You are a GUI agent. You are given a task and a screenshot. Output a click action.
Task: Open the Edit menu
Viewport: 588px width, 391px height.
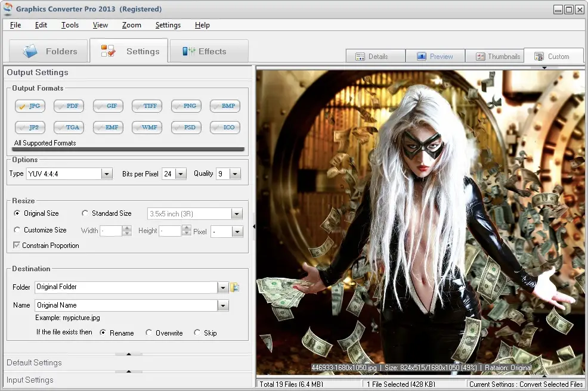pyautogui.click(x=41, y=25)
